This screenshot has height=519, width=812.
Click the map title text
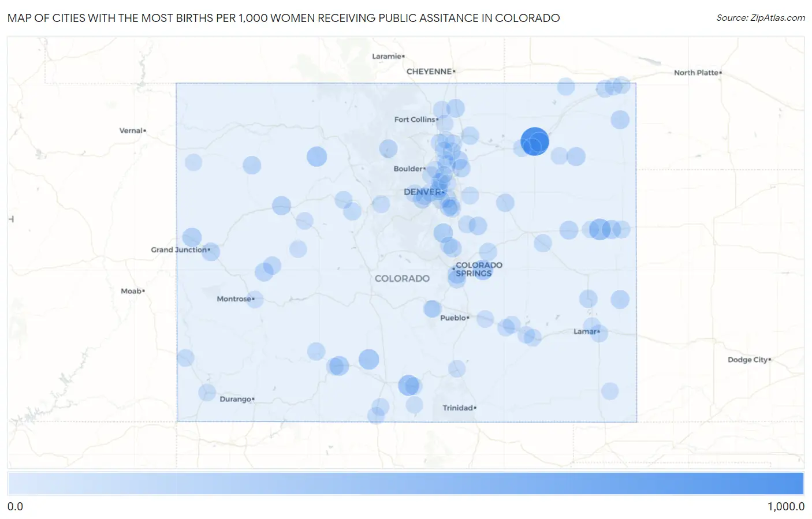[284, 18]
